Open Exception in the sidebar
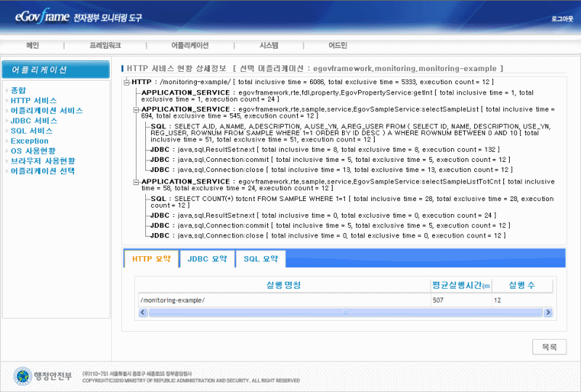 [30, 141]
